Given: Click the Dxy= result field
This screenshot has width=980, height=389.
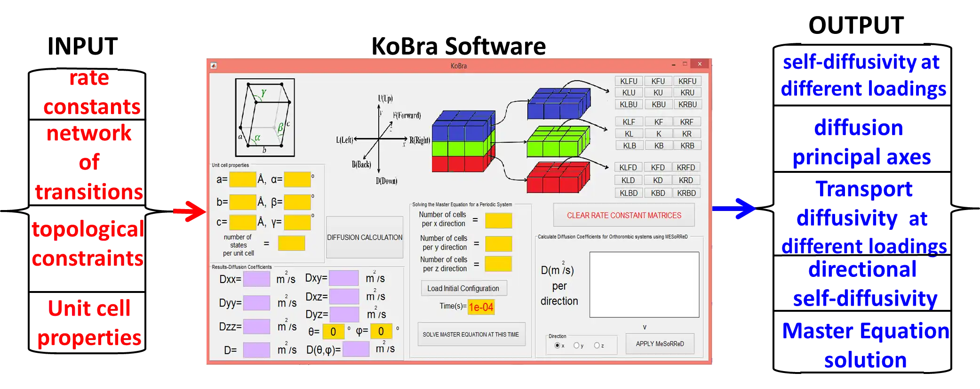Looking at the screenshot, I should [x=344, y=278].
